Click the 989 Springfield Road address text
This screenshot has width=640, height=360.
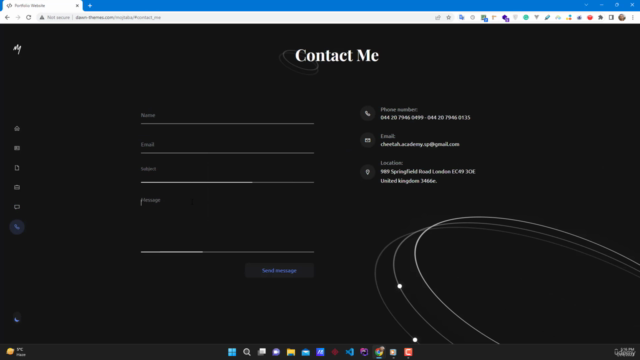pos(428,176)
